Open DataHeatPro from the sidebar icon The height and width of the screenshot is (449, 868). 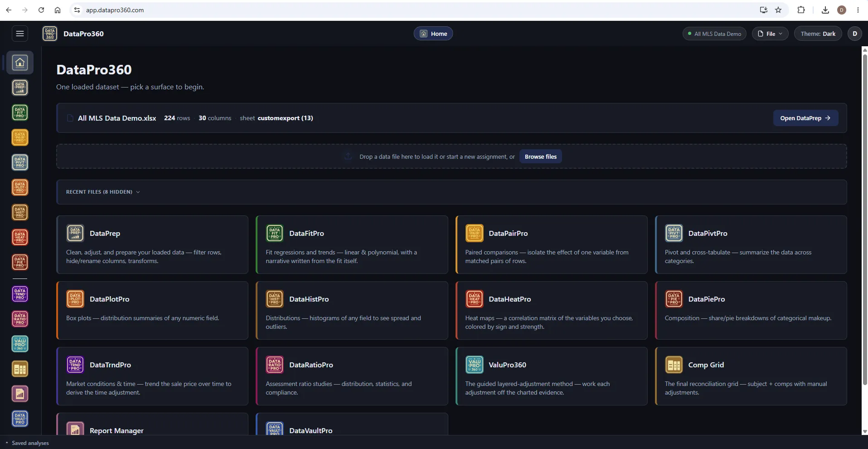point(20,237)
